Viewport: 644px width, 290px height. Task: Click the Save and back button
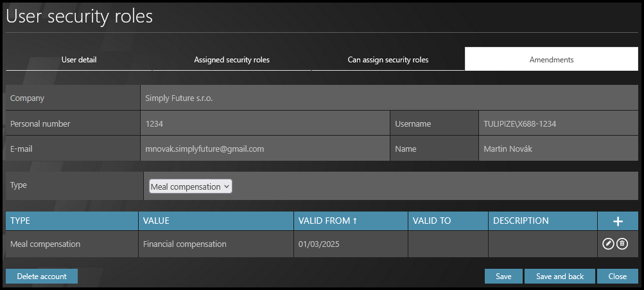[x=559, y=276]
